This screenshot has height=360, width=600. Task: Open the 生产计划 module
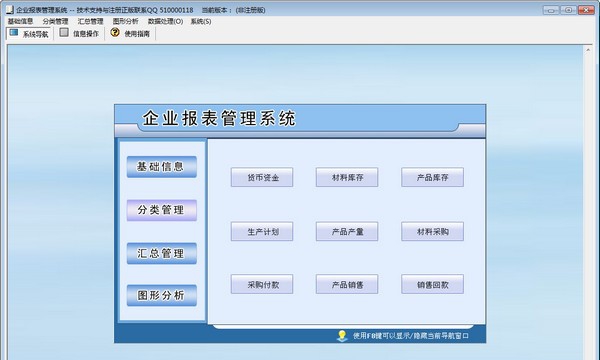point(262,231)
